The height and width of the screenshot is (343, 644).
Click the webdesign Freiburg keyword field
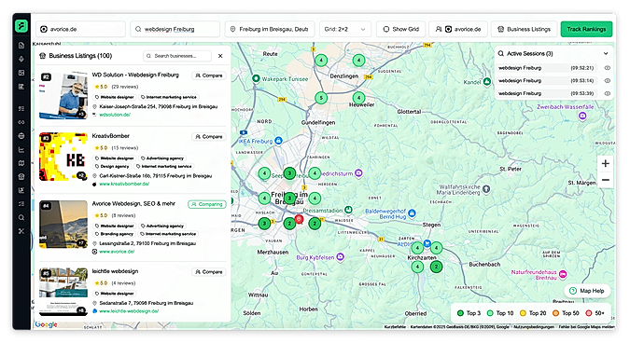coord(175,29)
